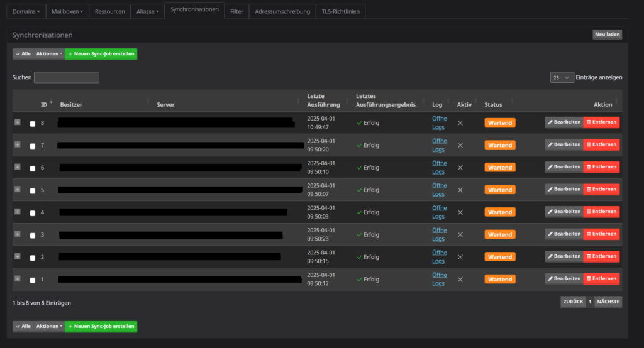Click inactive X icon of job 2
This screenshot has width=644, height=348.
click(460, 257)
